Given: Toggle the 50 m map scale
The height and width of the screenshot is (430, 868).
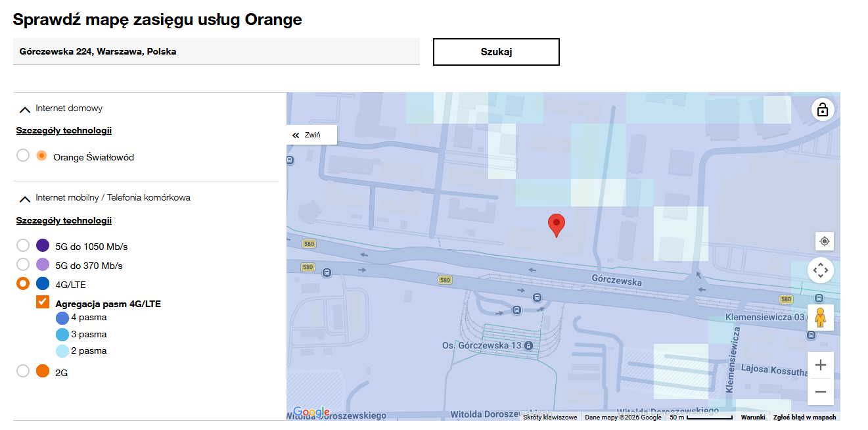Looking at the screenshot, I should pos(701,417).
